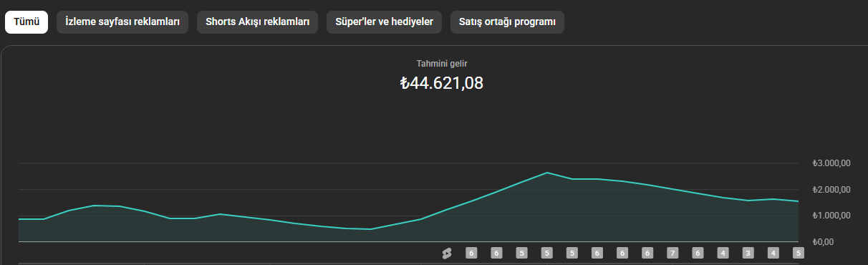Click the Shorts logo marker below the chart
This screenshot has height=265, width=868.
click(x=446, y=253)
